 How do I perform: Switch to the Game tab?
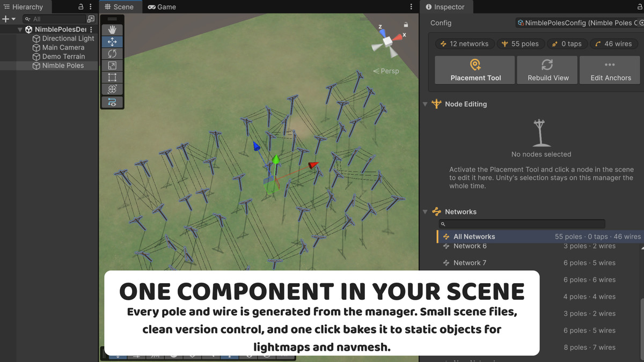[x=162, y=7]
